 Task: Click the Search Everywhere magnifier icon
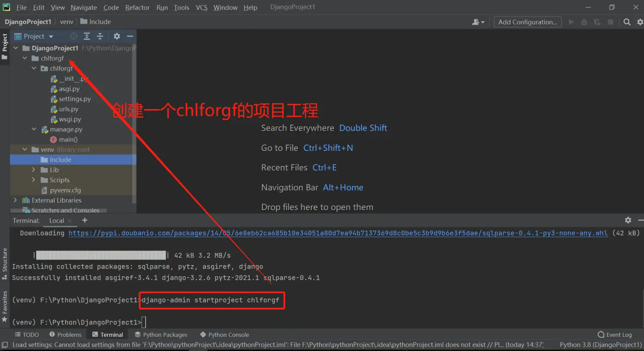[x=627, y=22]
